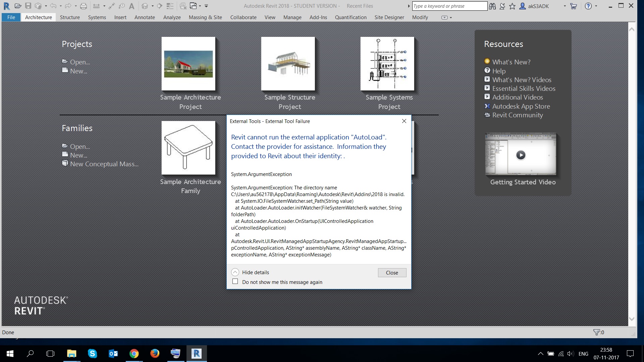Click the Site Designer ribbon icon
Viewport: 644px width, 362px height.
point(389,17)
